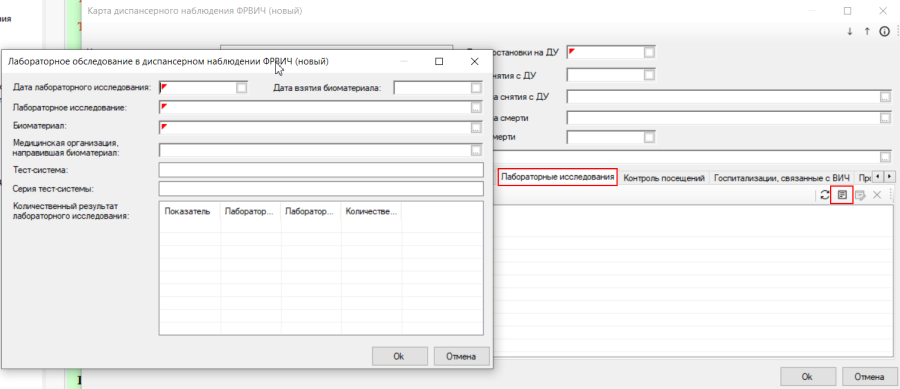This screenshot has height=389, width=900.
Task: Open Госпитализации, связанные с ВИЧ tab
Action: point(781,178)
